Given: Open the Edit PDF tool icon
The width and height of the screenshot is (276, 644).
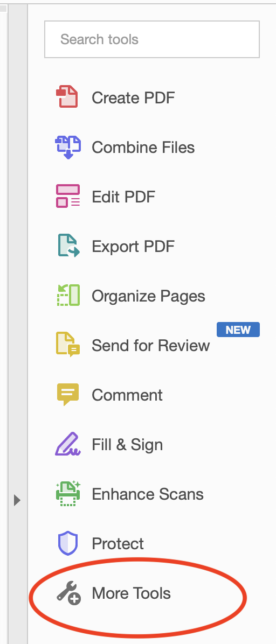Looking at the screenshot, I should pos(68,196).
